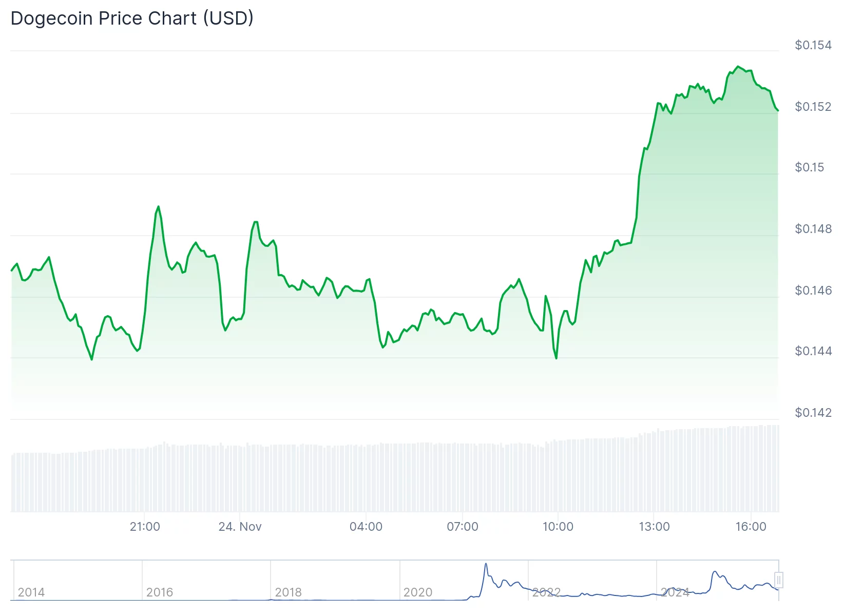Click the 2021 price spike in the navigator

pyautogui.click(x=486, y=566)
